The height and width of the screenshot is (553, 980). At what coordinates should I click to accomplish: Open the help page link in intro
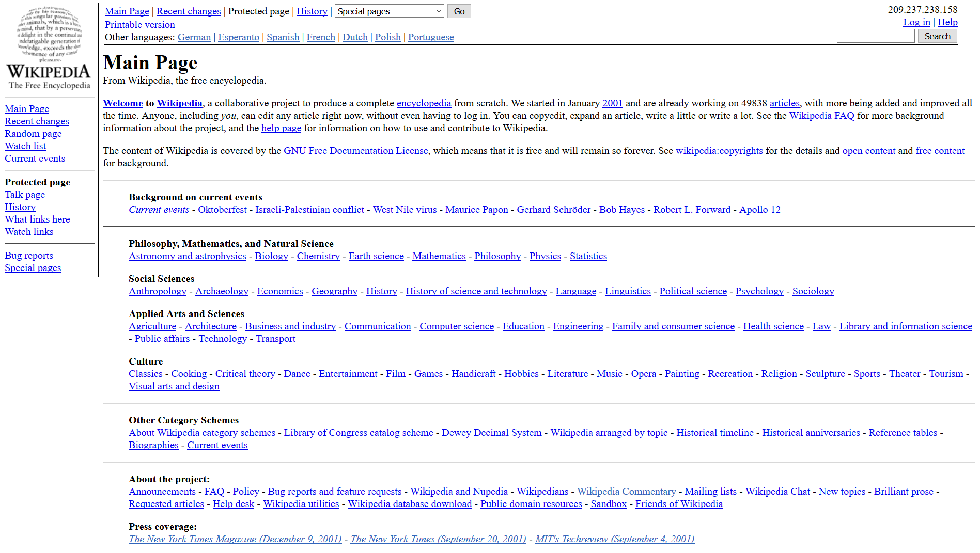[281, 128]
